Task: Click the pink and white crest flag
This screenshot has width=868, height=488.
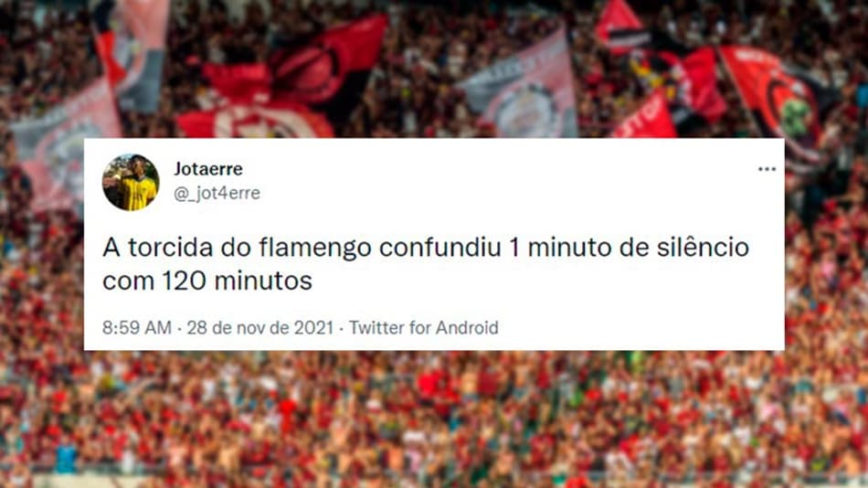Action: pos(524,89)
